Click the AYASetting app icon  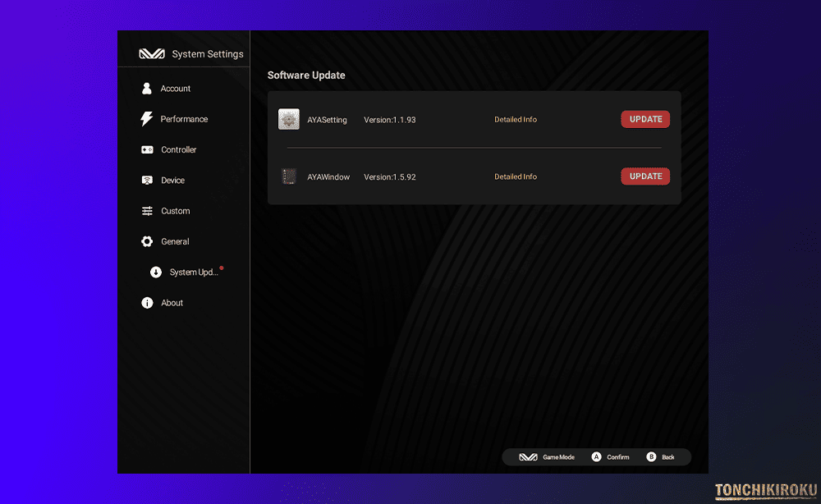(288, 120)
